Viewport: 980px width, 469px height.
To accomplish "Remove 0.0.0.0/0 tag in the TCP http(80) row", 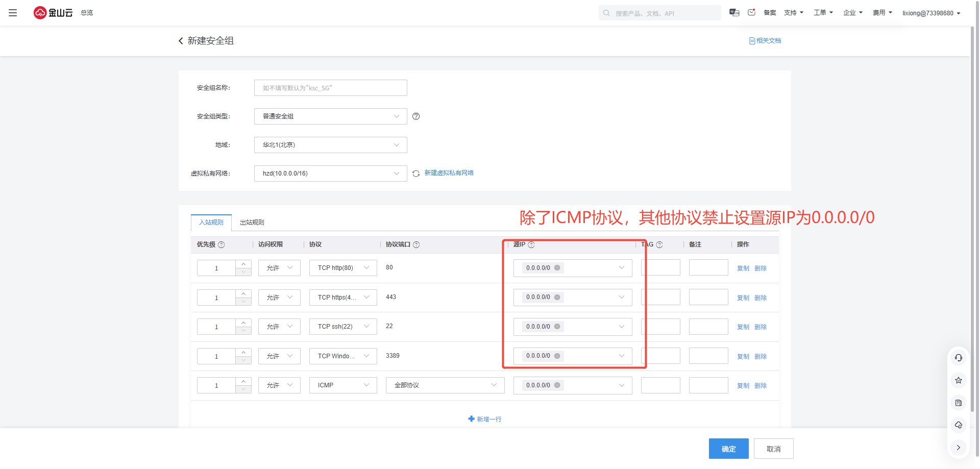I will click(x=557, y=268).
